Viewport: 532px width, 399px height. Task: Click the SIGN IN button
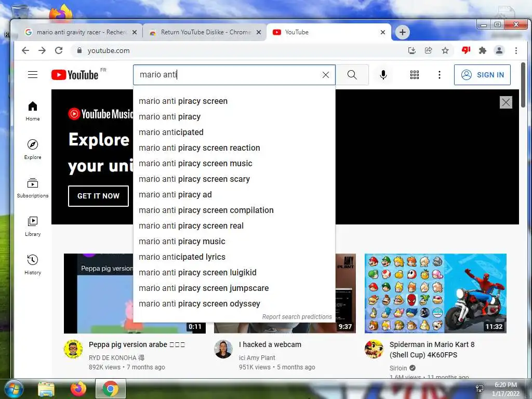[482, 75]
